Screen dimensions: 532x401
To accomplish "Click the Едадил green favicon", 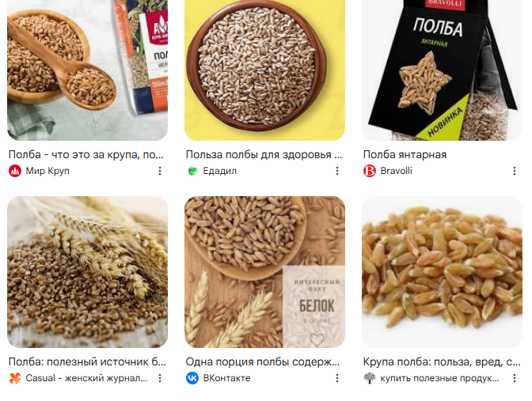I will tap(192, 171).
